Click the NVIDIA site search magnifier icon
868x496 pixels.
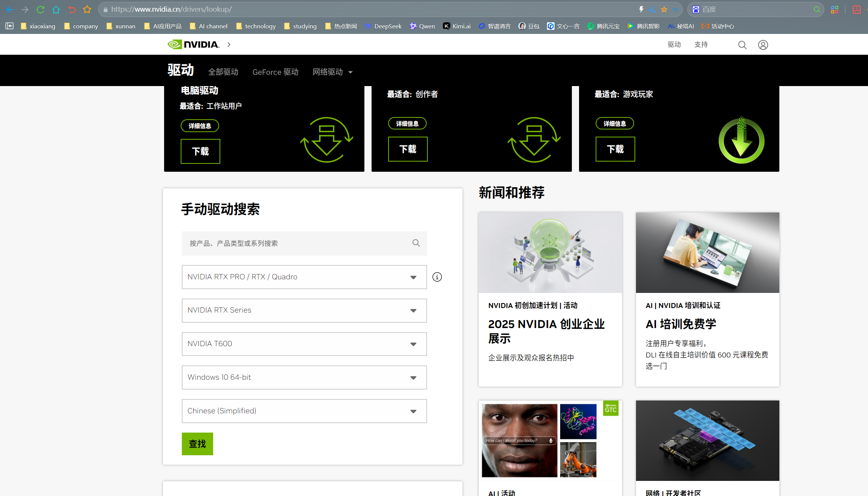click(742, 45)
